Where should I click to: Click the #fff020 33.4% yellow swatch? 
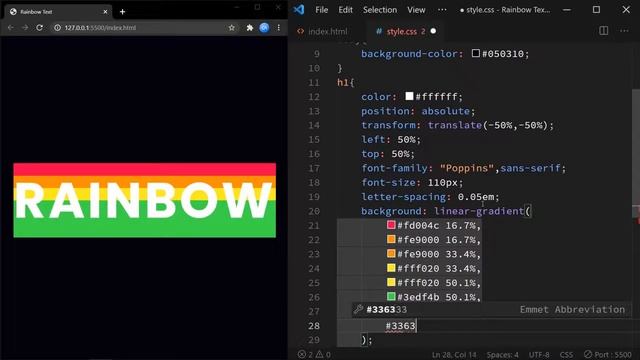(x=391, y=268)
